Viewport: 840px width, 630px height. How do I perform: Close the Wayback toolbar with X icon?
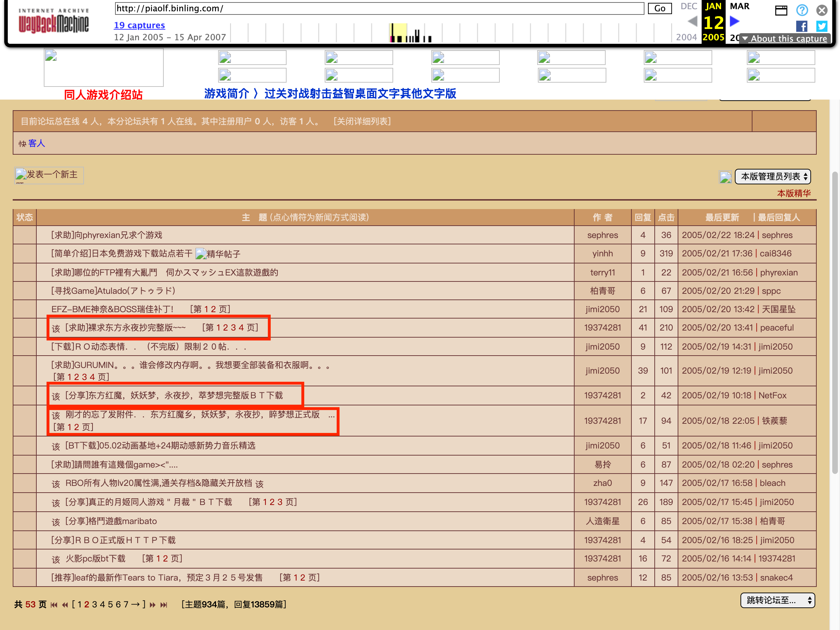(821, 10)
